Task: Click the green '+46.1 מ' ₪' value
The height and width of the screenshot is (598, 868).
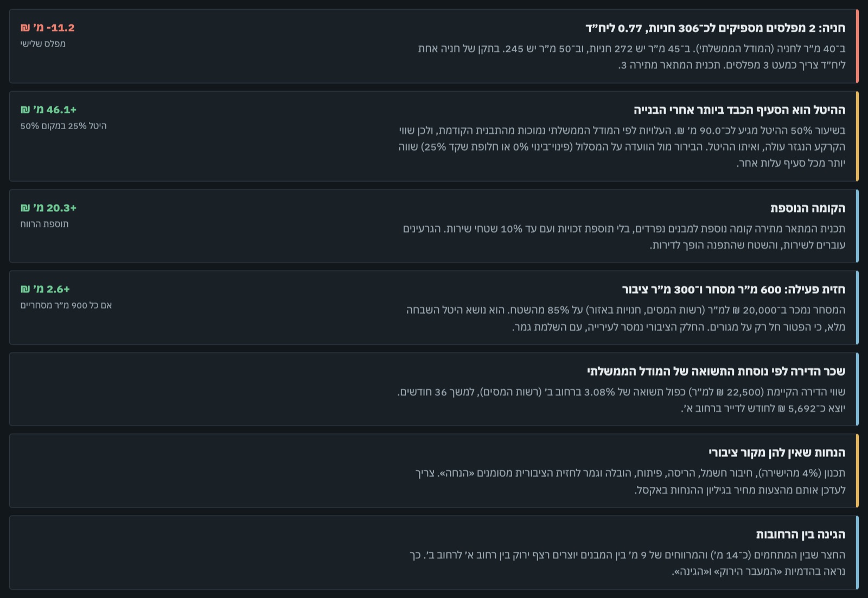Action: (49, 110)
